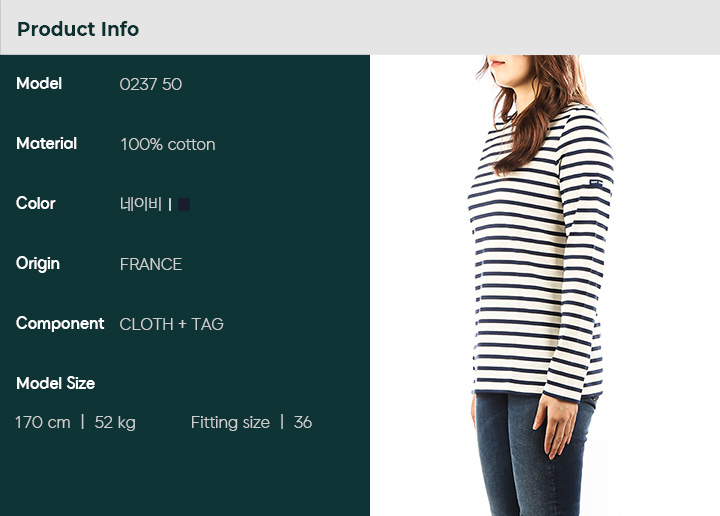This screenshot has width=720, height=516.
Task: Click the navy color swatch square
Action: pyautogui.click(x=184, y=204)
